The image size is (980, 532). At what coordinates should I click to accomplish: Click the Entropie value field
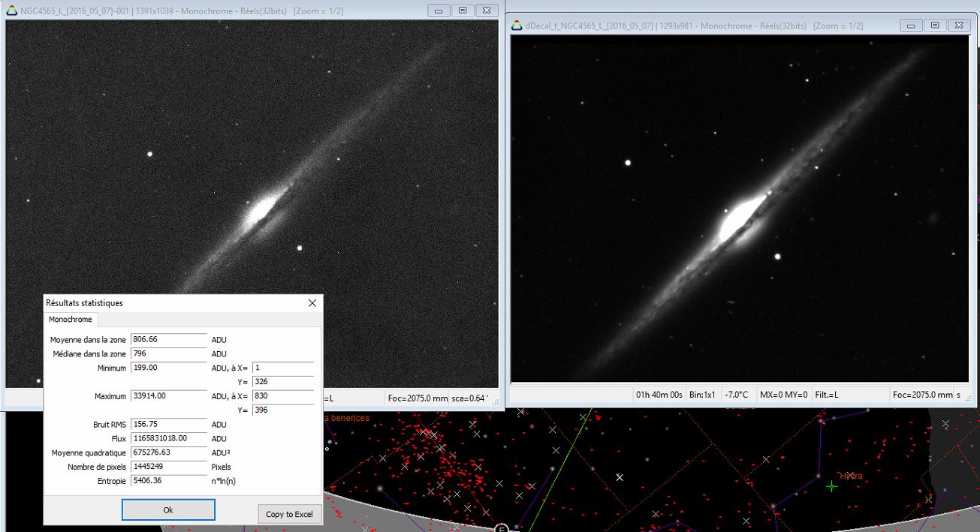(168, 481)
